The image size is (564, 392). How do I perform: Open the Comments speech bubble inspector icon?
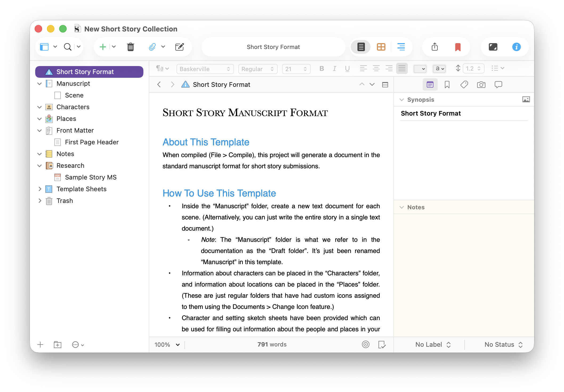tap(498, 85)
